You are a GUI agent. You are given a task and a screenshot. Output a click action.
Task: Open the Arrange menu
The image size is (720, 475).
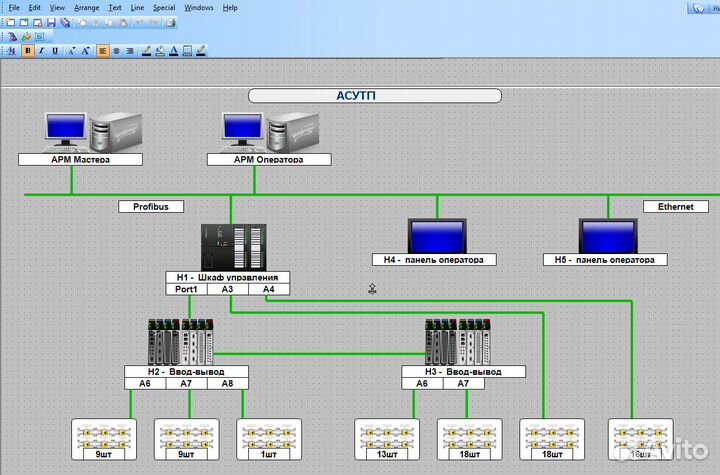point(86,7)
